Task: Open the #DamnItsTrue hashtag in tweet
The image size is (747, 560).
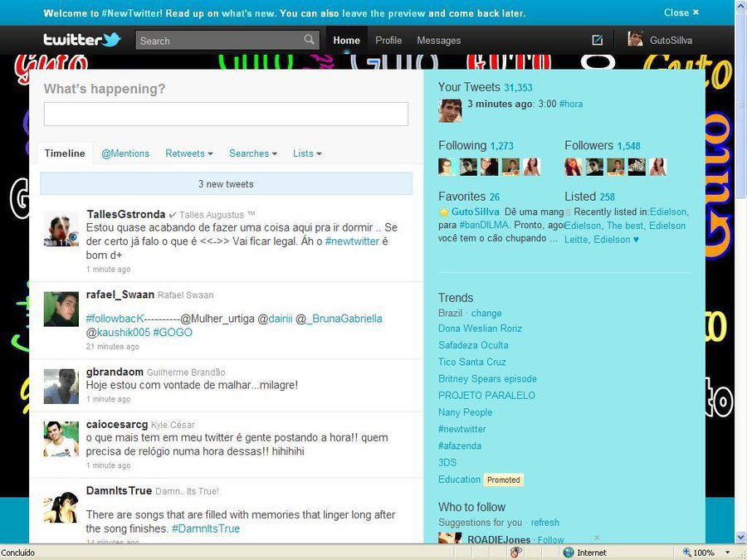Action: 206,528
